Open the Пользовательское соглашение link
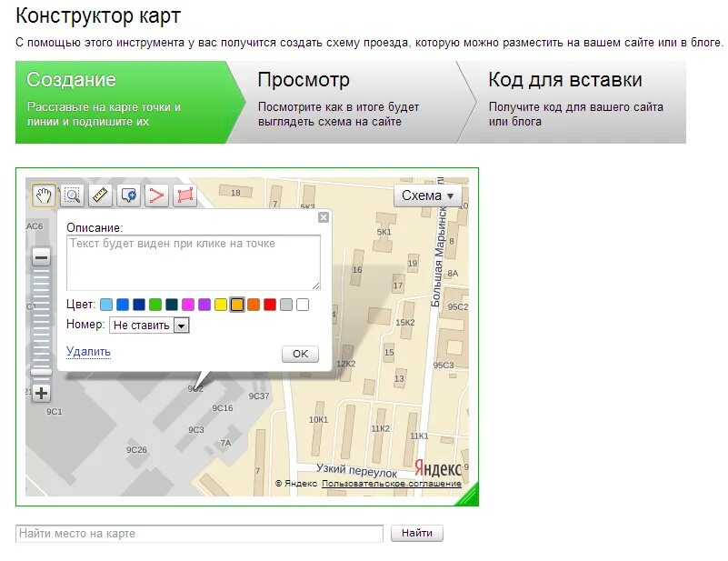728x561 pixels. (392, 484)
